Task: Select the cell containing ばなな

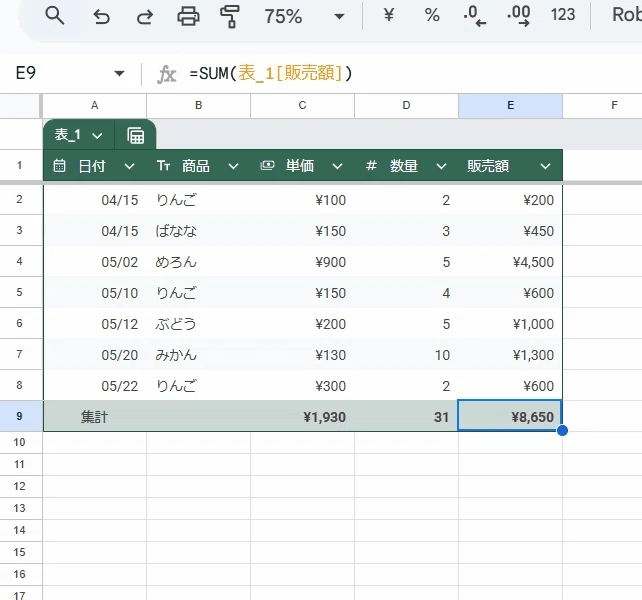Action: [199, 231]
